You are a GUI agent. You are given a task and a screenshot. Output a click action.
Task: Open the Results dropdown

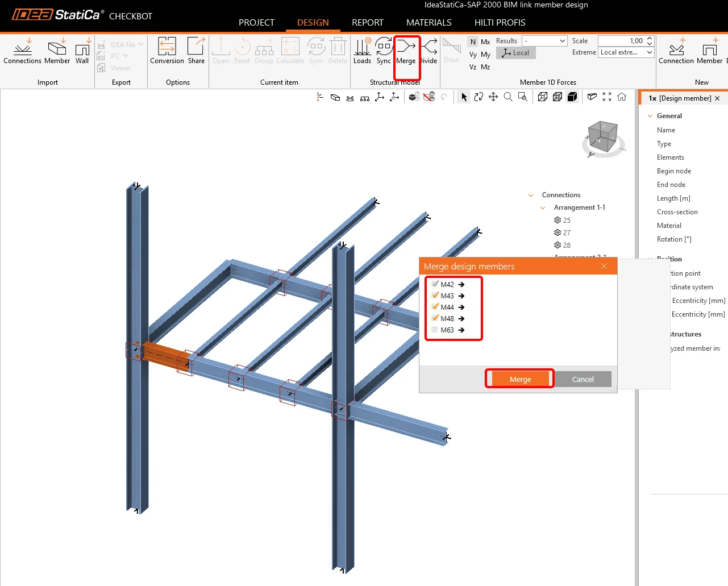tap(544, 41)
